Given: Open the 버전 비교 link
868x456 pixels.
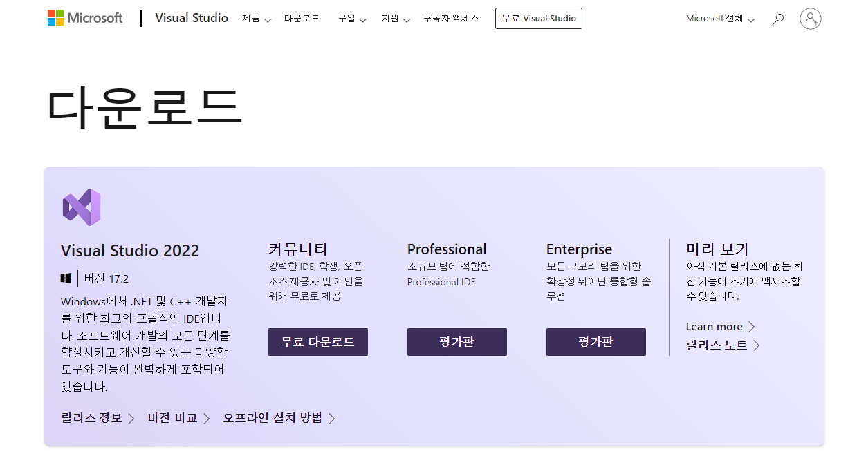Looking at the screenshot, I should [x=178, y=418].
